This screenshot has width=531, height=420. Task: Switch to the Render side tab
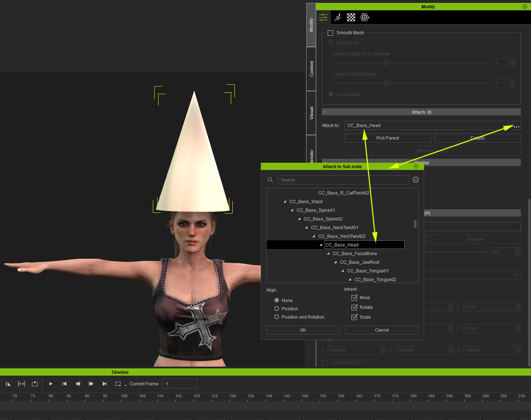click(311, 149)
